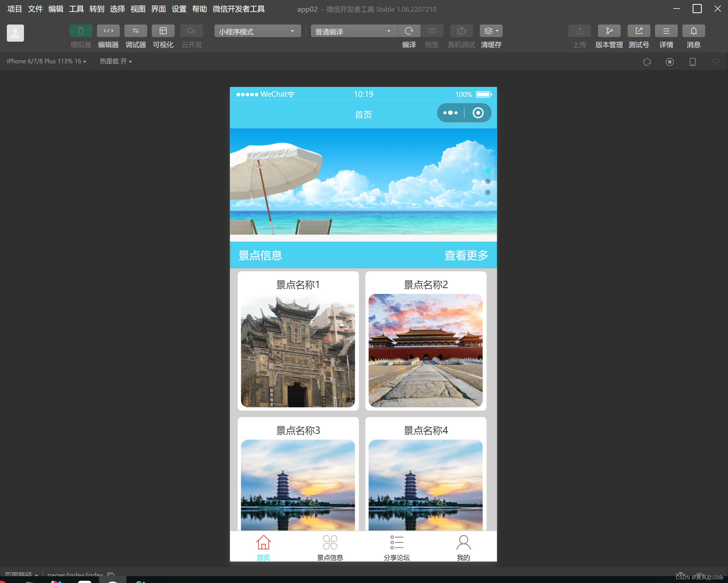
Task: Open the details hamburger icon
Action: (666, 31)
